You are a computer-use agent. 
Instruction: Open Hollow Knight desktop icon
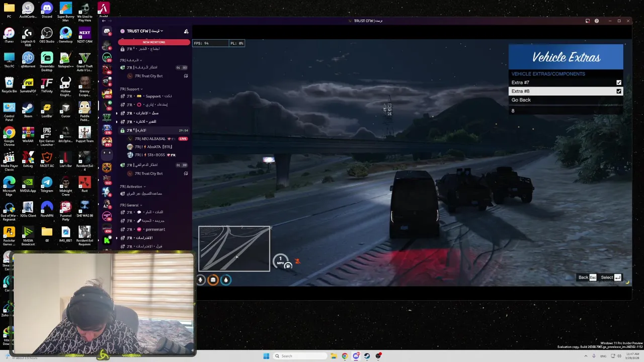point(65,86)
